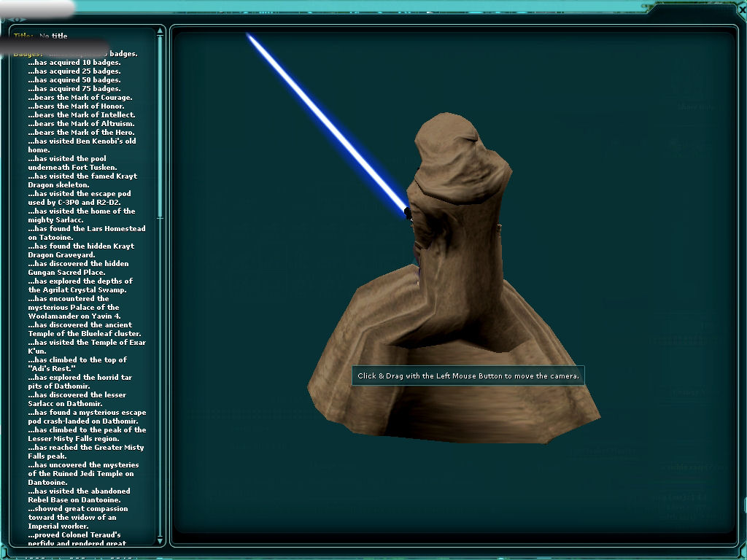Click the Greater Misty Falls peak badge

click(x=86, y=451)
